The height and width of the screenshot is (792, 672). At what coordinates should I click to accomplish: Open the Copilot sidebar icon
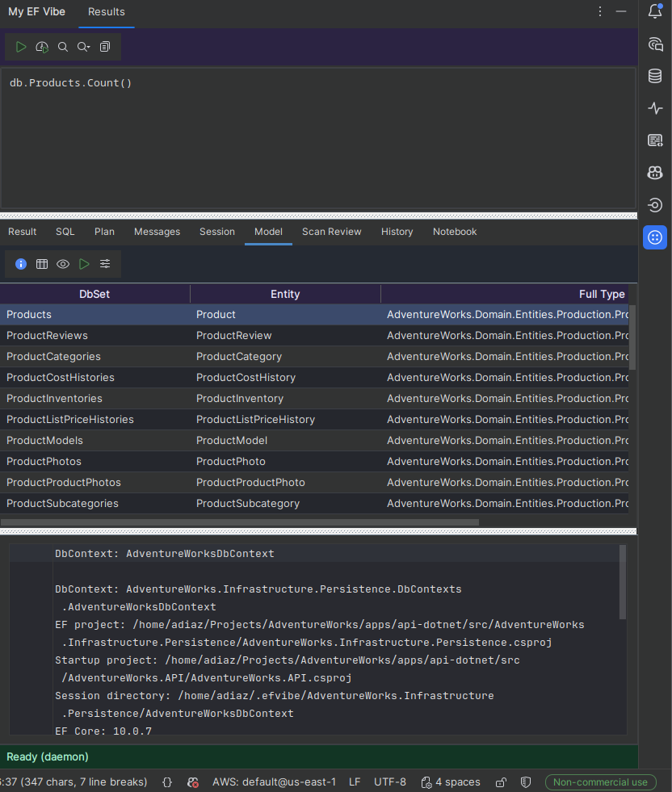[655, 173]
